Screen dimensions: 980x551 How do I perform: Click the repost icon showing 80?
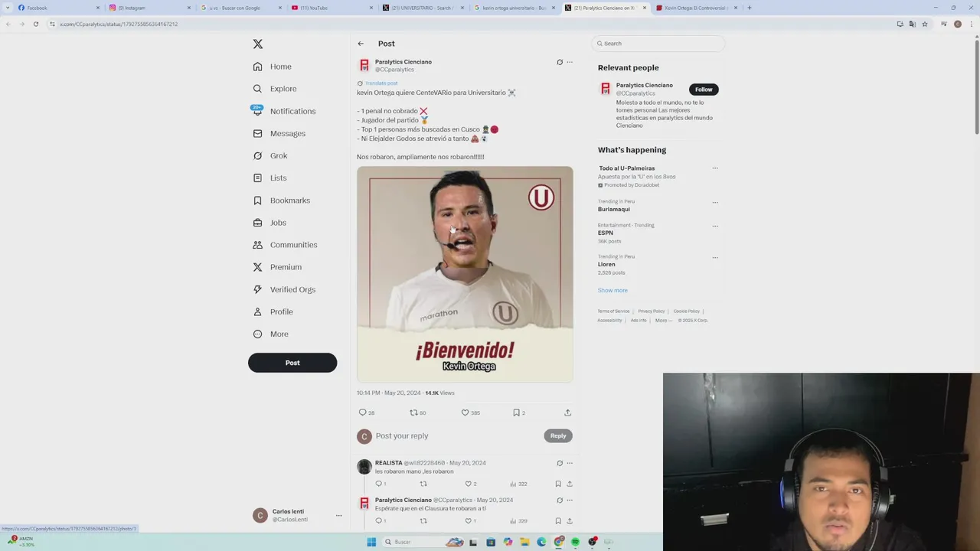413,412
